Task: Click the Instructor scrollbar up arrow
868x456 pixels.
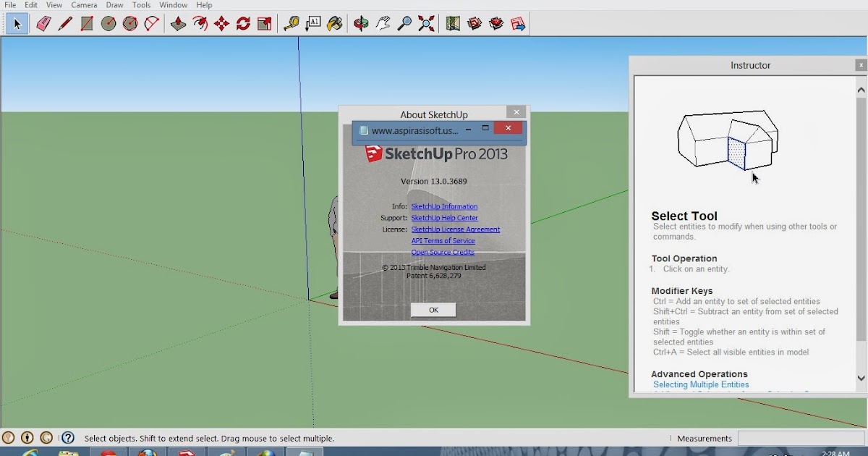Action: tap(861, 90)
